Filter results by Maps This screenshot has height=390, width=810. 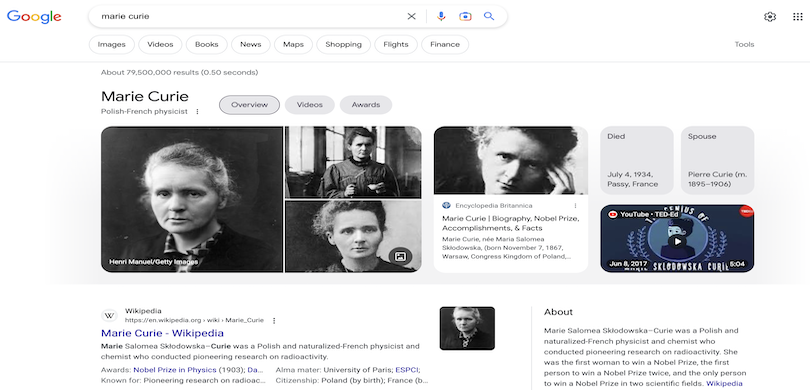pyautogui.click(x=293, y=44)
